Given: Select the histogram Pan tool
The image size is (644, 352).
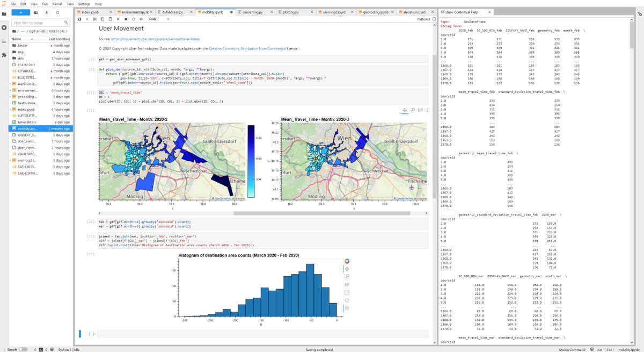Looking at the screenshot, I should (347, 269).
